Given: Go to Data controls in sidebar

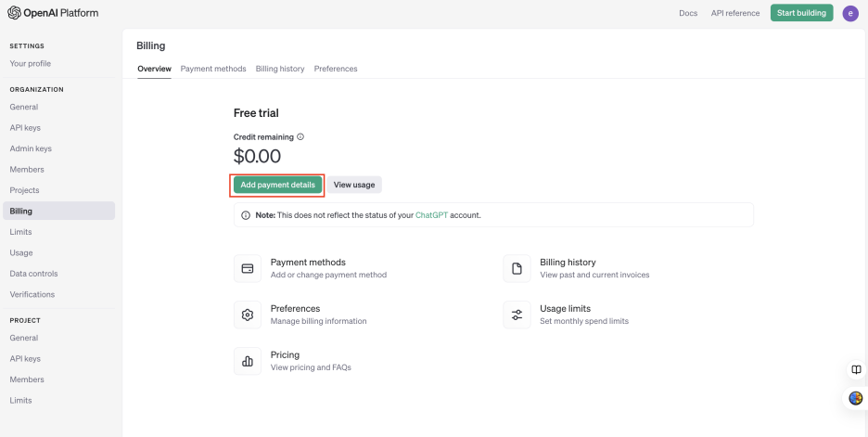Looking at the screenshot, I should coord(33,274).
